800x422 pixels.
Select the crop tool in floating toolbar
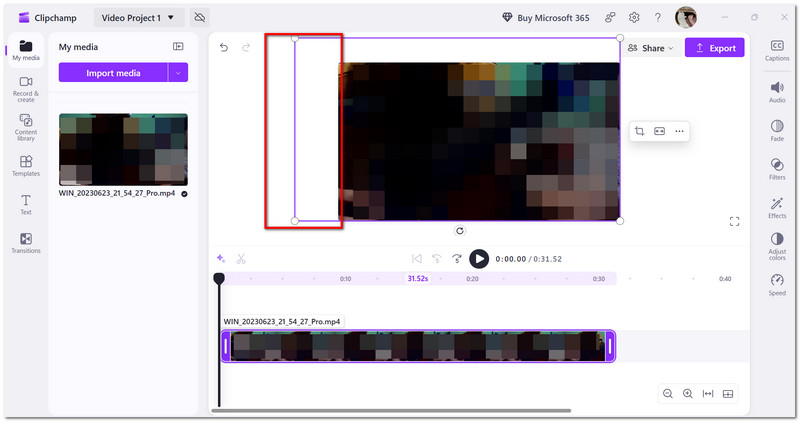[639, 131]
